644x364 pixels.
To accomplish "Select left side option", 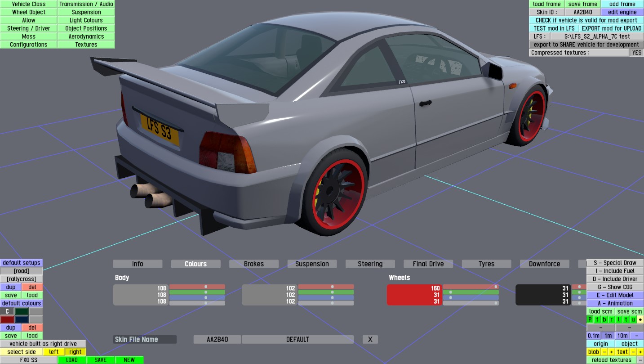I will [x=54, y=352].
